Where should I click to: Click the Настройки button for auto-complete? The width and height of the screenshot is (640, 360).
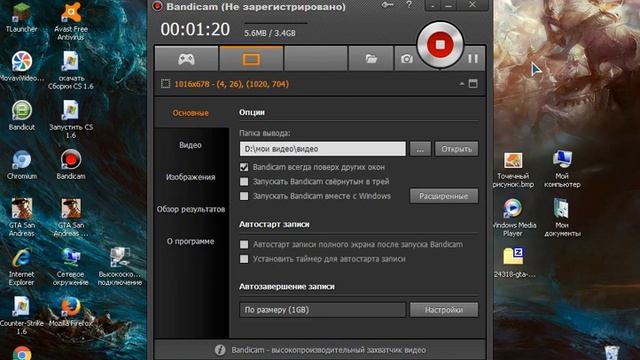pyautogui.click(x=444, y=310)
